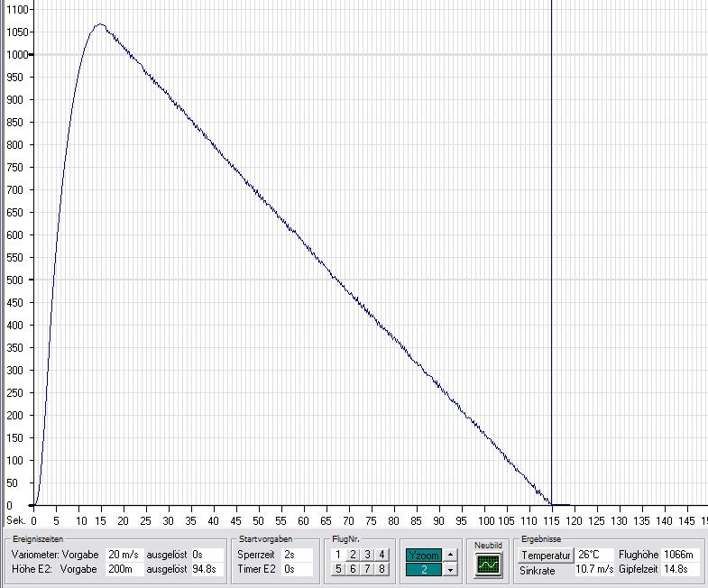The image size is (708, 588).
Task: Click the Höhe E2 Vorgabe 200m field
Action: pyautogui.click(x=124, y=569)
